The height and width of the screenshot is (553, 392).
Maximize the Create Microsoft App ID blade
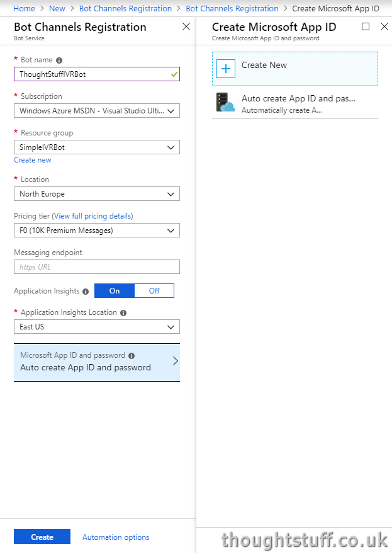pyautogui.click(x=366, y=26)
